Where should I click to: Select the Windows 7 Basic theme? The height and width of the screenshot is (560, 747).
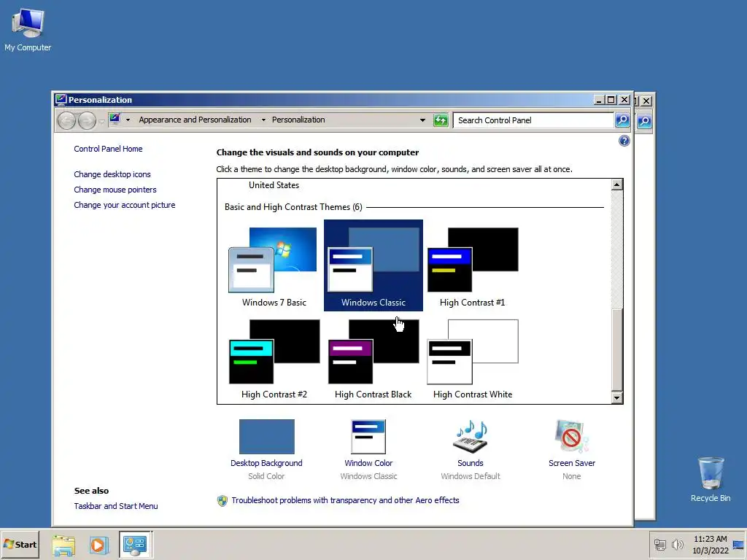[x=274, y=265]
